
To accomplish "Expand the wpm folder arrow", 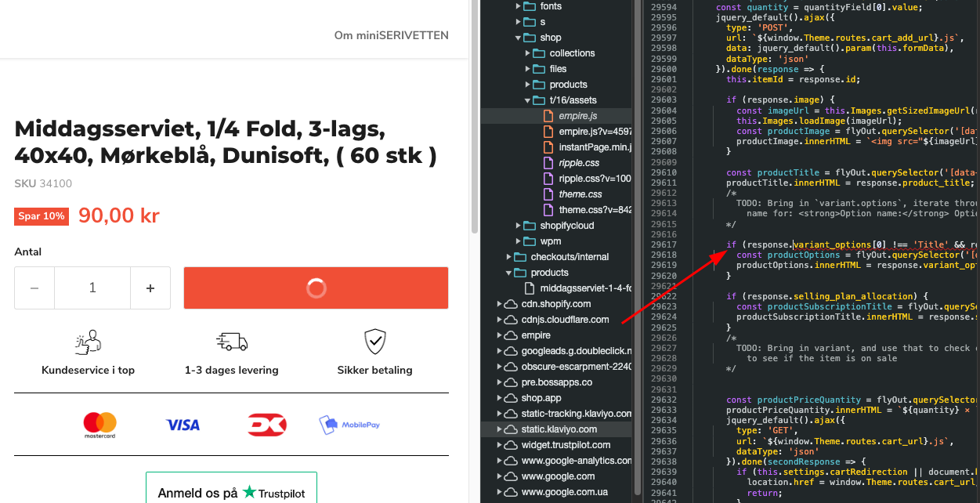I will point(519,241).
